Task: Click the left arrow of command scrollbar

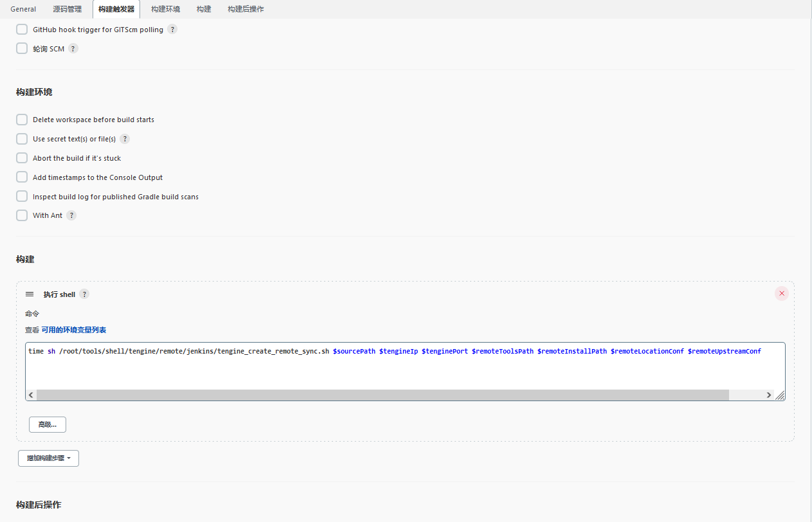Action: [x=32, y=395]
